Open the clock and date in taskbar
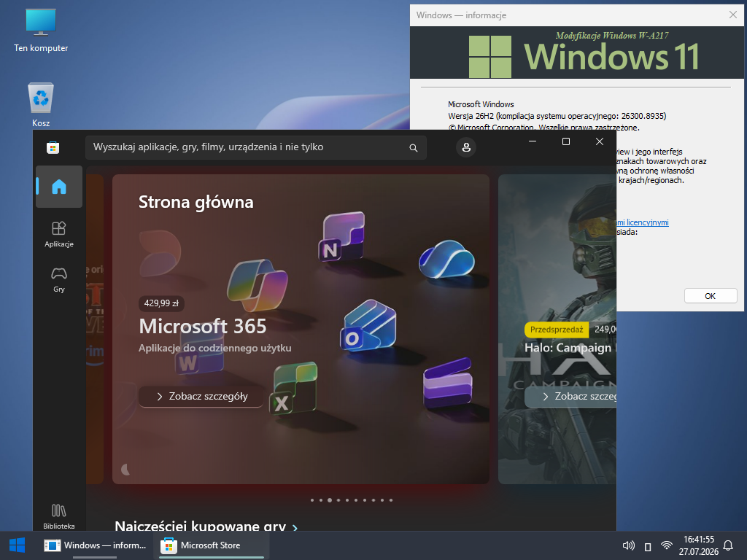Viewport: 747px width, 560px height. [x=698, y=545]
